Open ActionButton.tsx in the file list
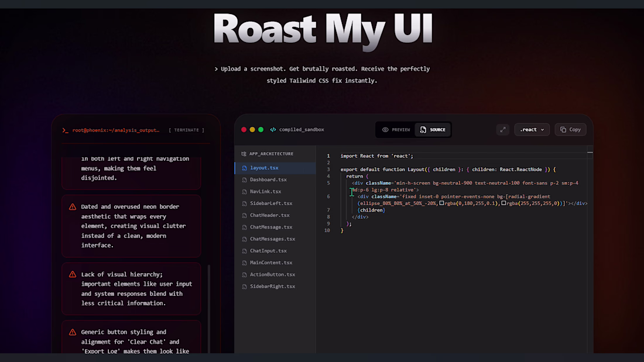 point(275,275)
